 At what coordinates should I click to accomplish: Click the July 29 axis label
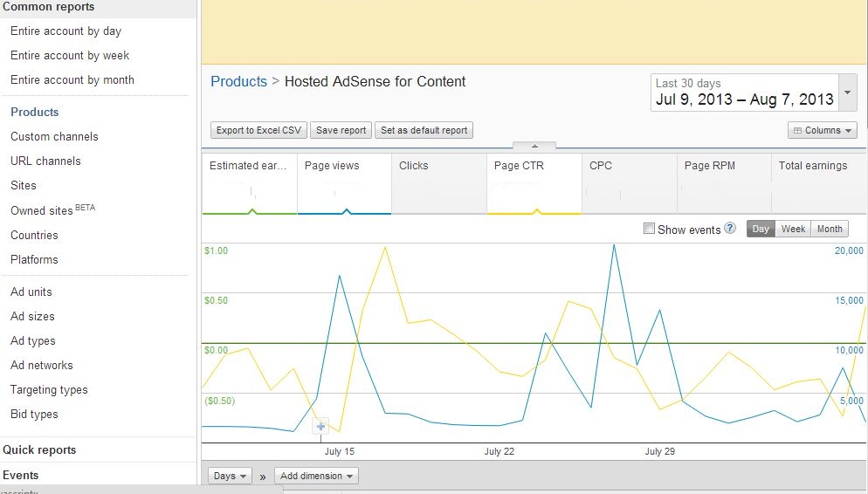(660, 451)
